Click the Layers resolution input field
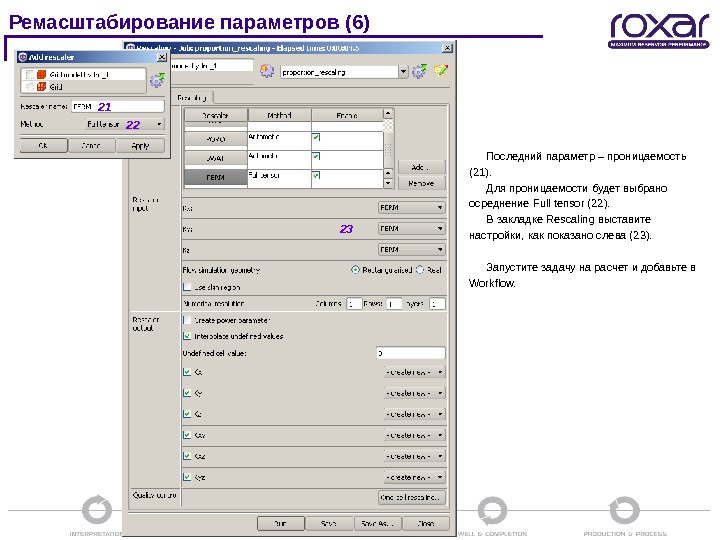Screen dimensions: 720x540 point(437,304)
